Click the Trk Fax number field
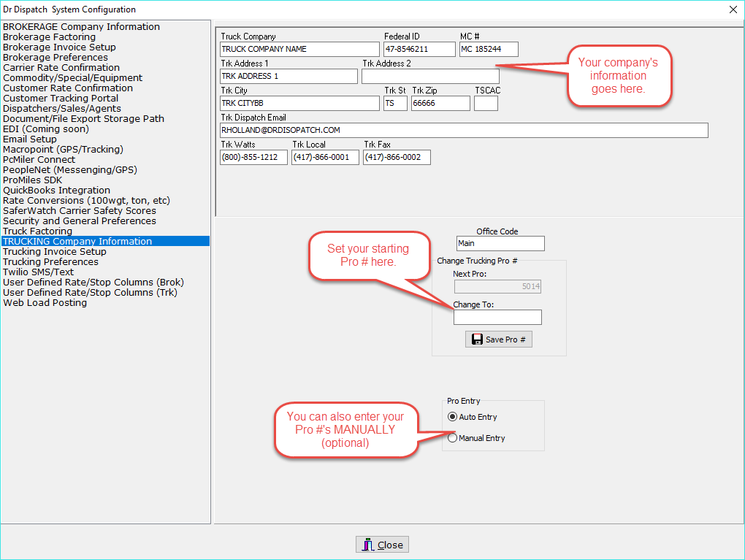 (397, 157)
